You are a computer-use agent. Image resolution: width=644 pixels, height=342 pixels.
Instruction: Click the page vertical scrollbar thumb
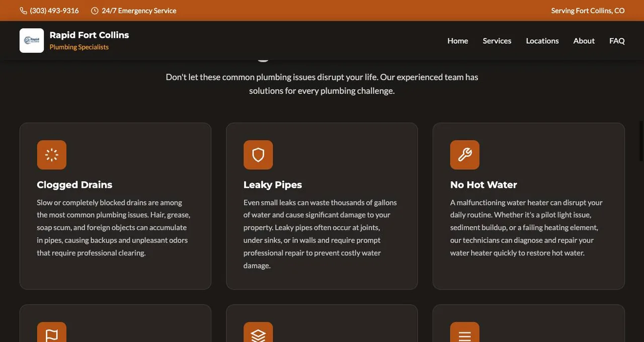(641, 141)
